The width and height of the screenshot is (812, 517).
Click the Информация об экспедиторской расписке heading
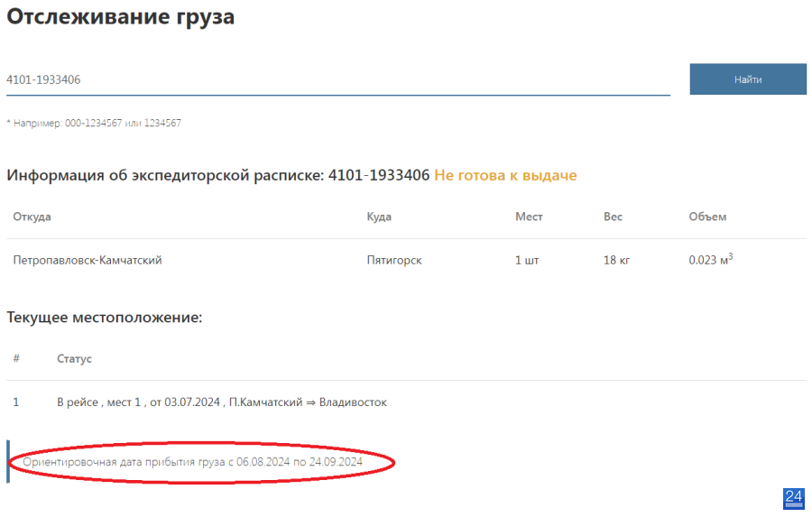pos(218,176)
